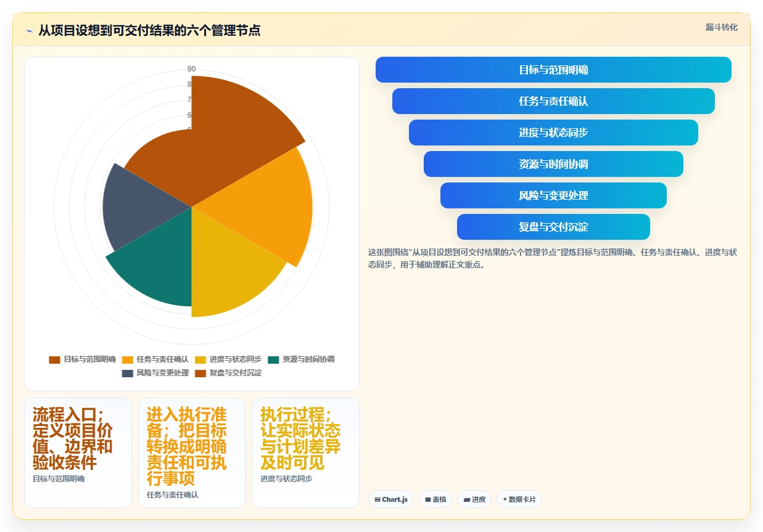The width and height of the screenshot is (763, 532).
Task: Toggle 任务与责任确认 legend swatch
Action: pos(128,359)
